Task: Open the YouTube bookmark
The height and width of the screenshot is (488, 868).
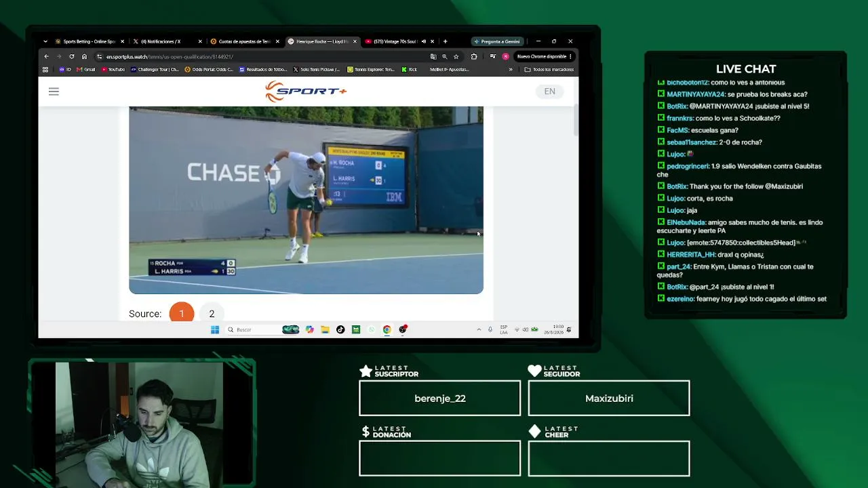Action: 113,69
